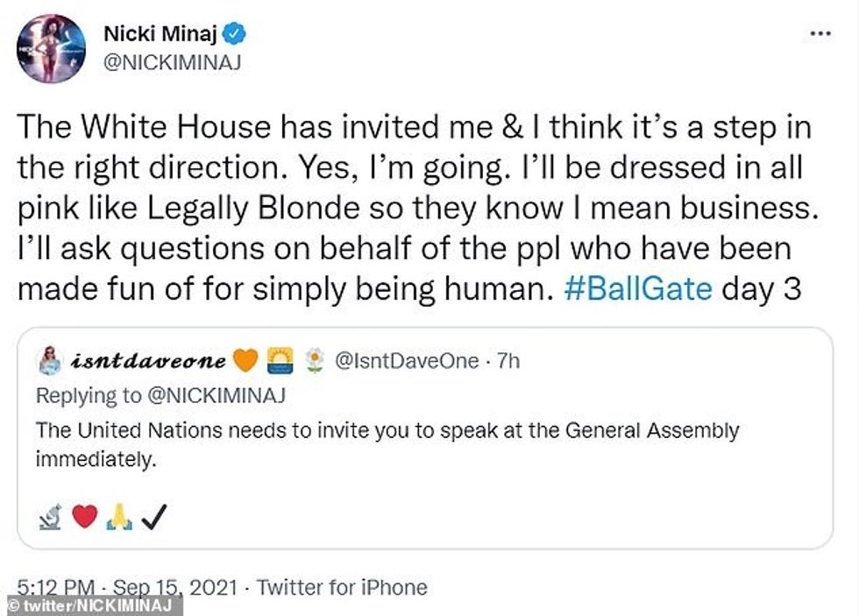Click the praying hands emoji
The width and height of the screenshot is (859, 616).
pos(118,519)
